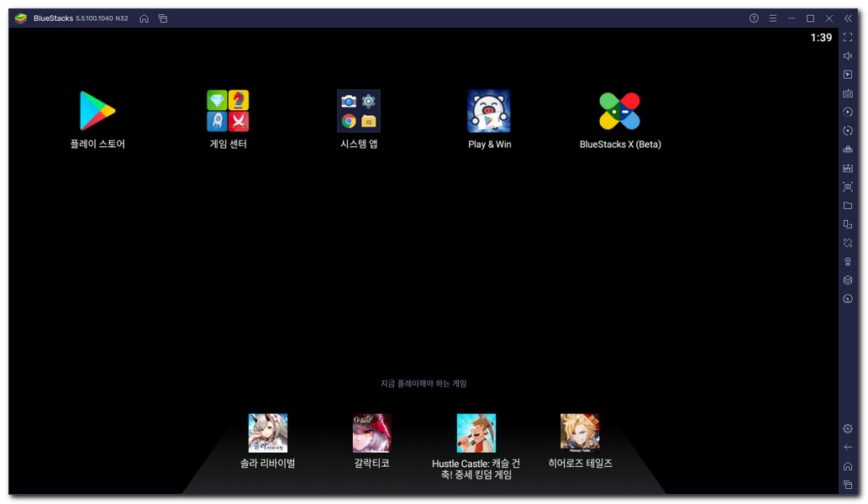Open the Hustle Castle recommended game

click(x=476, y=433)
